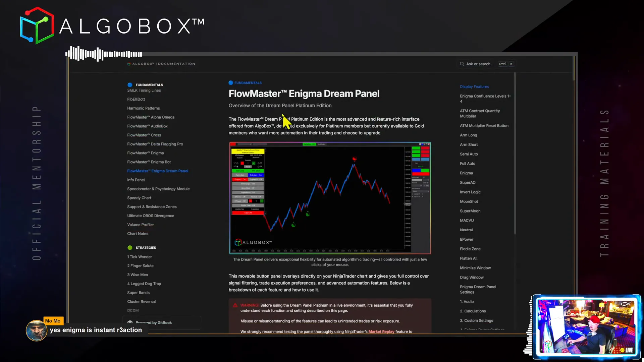
Task: Open 4 Legged Dog Trap strategy
Action: tap(144, 284)
